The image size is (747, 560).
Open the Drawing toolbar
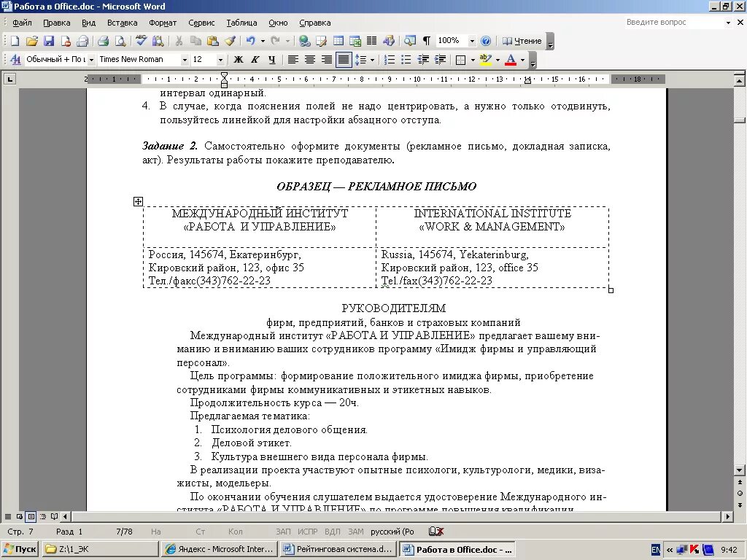click(x=389, y=41)
